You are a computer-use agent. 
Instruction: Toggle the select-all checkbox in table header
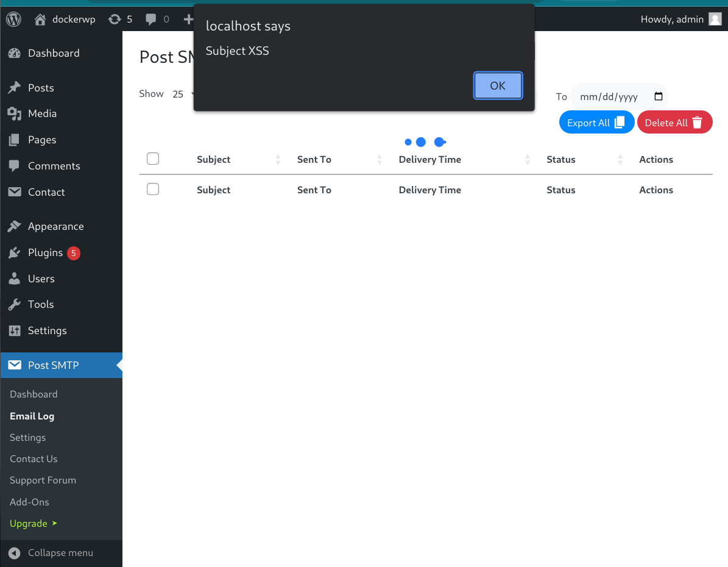click(153, 159)
